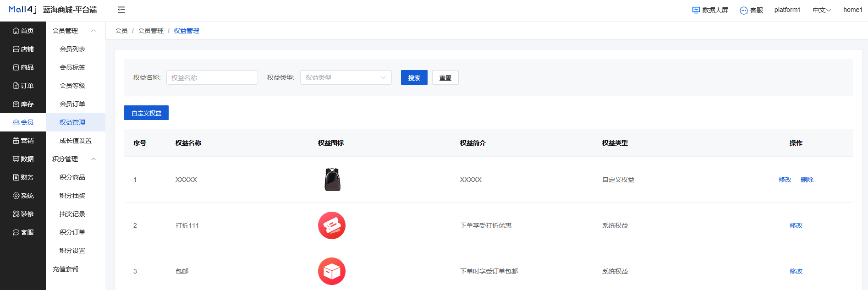Click the 重置 reset button
The height and width of the screenshot is (290, 868).
point(445,77)
